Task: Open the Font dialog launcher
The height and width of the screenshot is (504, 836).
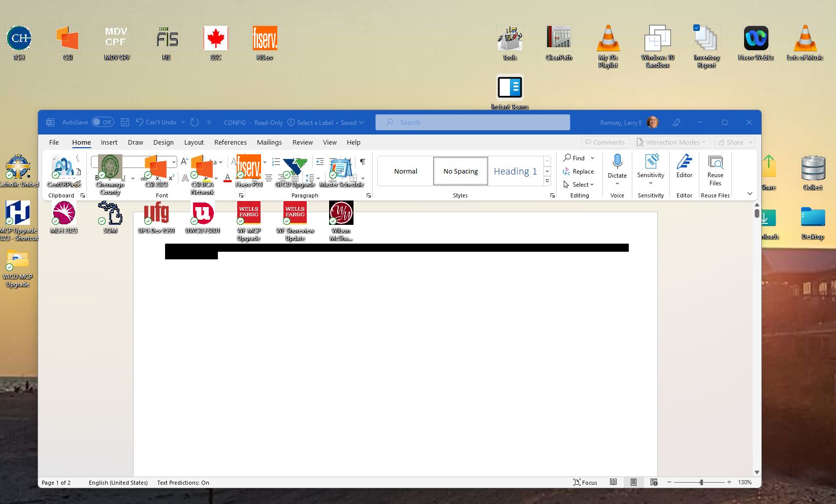Action: click(241, 195)
